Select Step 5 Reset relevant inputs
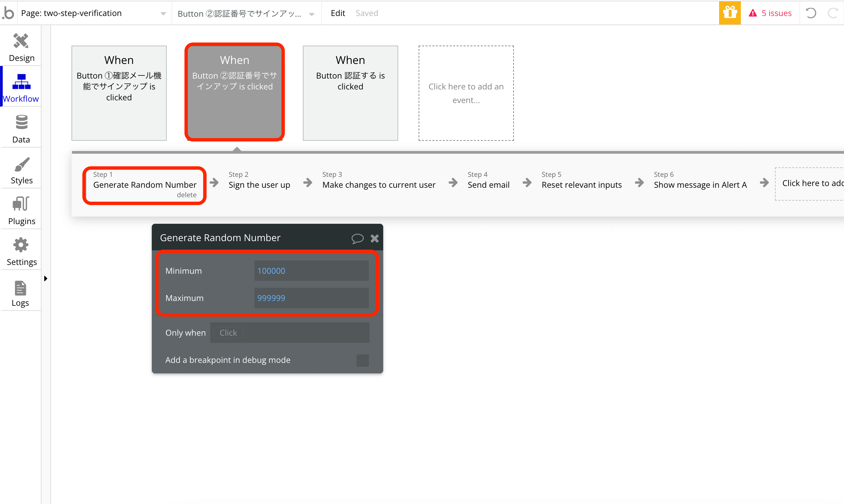Viewport: 844px width, 504px height. click(582, 180)
